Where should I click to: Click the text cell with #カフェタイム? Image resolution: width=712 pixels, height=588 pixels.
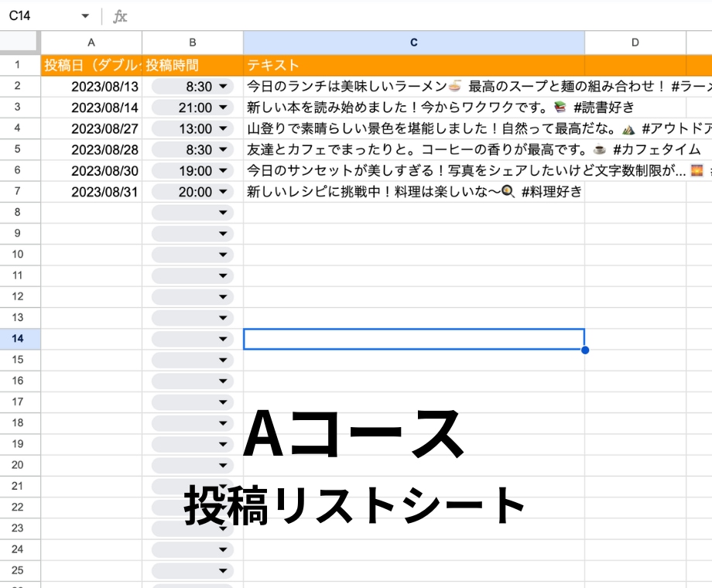(473, 150)
